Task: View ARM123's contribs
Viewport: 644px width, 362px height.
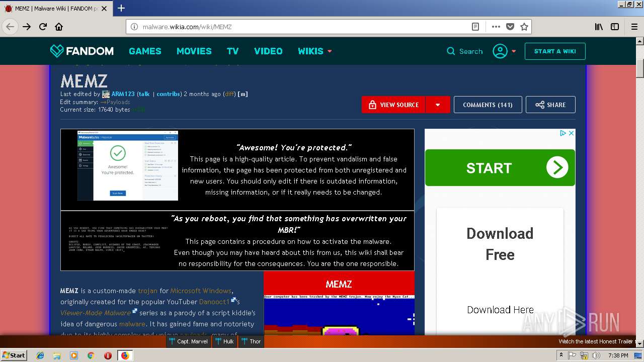Action: [168, 94]
